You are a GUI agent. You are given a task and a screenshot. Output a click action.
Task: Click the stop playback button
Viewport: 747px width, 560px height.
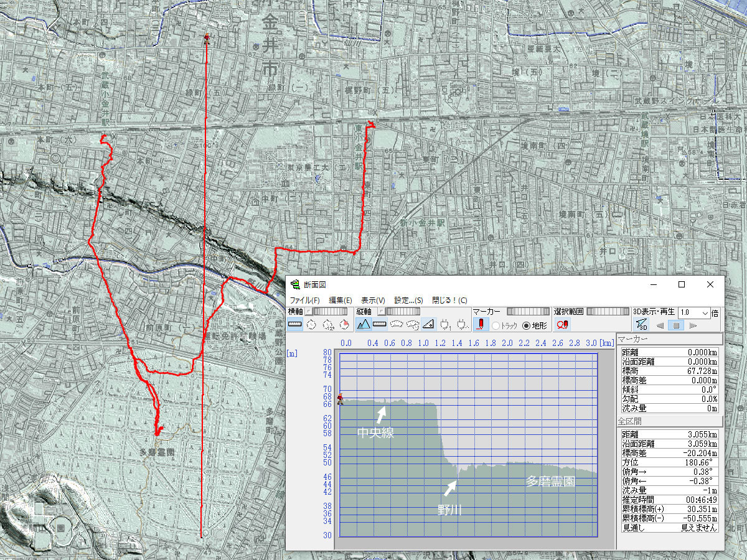[677, 325]
